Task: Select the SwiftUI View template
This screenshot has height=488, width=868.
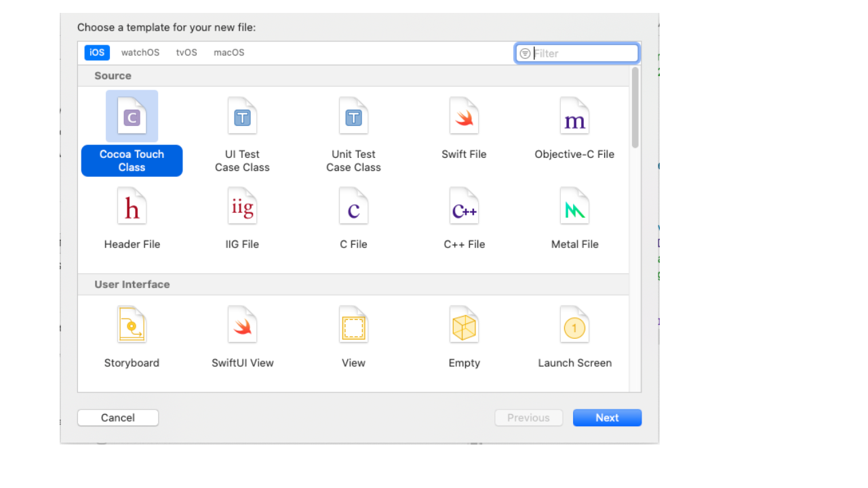Action: (242, 325)
